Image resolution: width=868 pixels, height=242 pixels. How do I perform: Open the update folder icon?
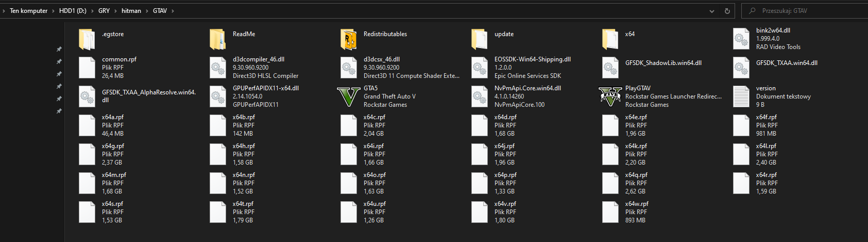479,39
